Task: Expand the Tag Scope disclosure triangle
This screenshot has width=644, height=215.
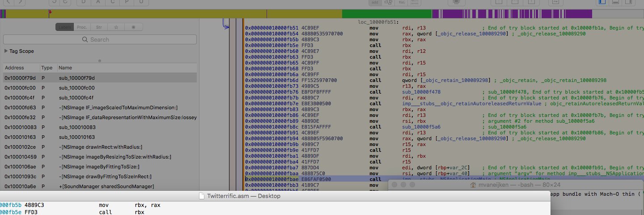Action: [6, 51]
